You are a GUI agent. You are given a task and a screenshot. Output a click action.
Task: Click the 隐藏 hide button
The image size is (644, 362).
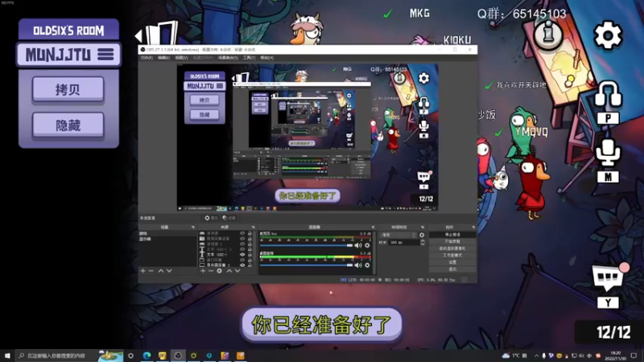coord(68,125)
